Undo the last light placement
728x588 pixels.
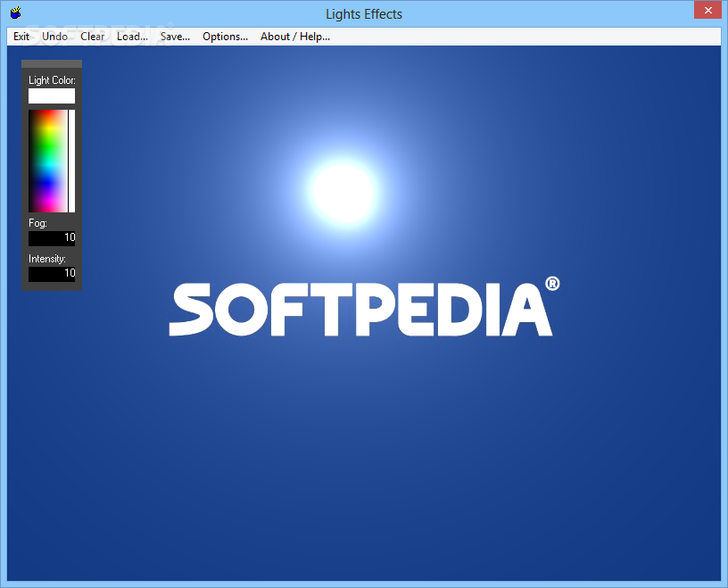pos(54,37)
